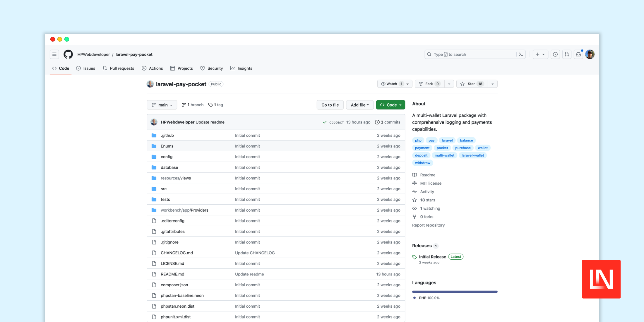
Task: Open the Update CHANGELOG commit message
Action: point(255,253)
